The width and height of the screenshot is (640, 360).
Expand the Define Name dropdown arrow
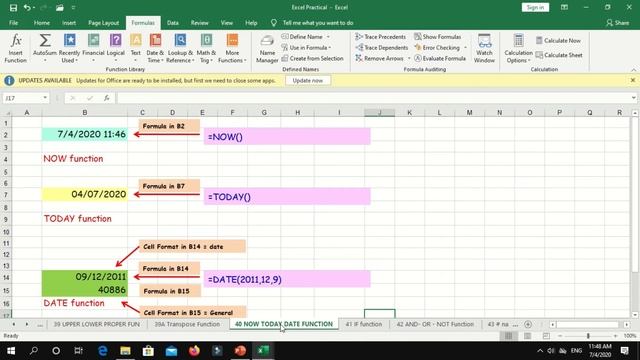(328, 37)
